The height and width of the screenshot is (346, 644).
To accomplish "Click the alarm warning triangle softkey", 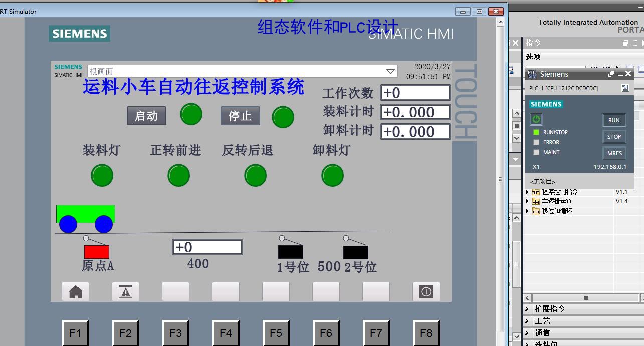I will click(x=125, y=291).
